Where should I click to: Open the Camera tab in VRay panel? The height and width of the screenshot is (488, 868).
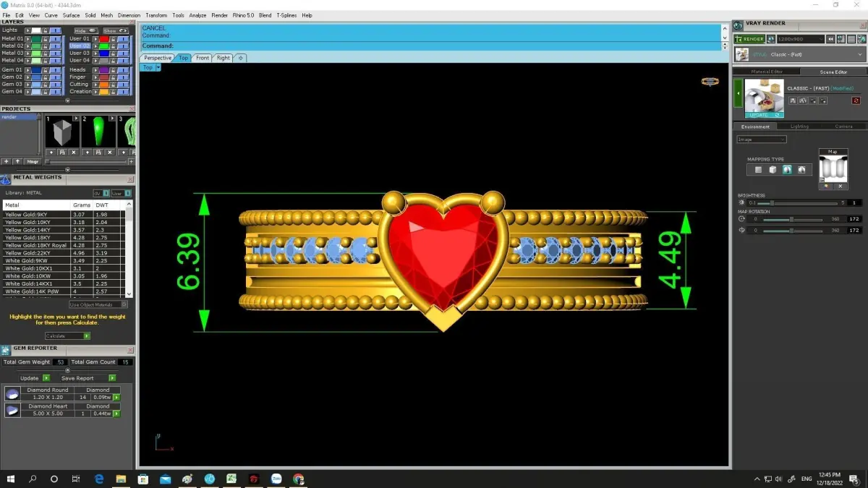(843, 127)
